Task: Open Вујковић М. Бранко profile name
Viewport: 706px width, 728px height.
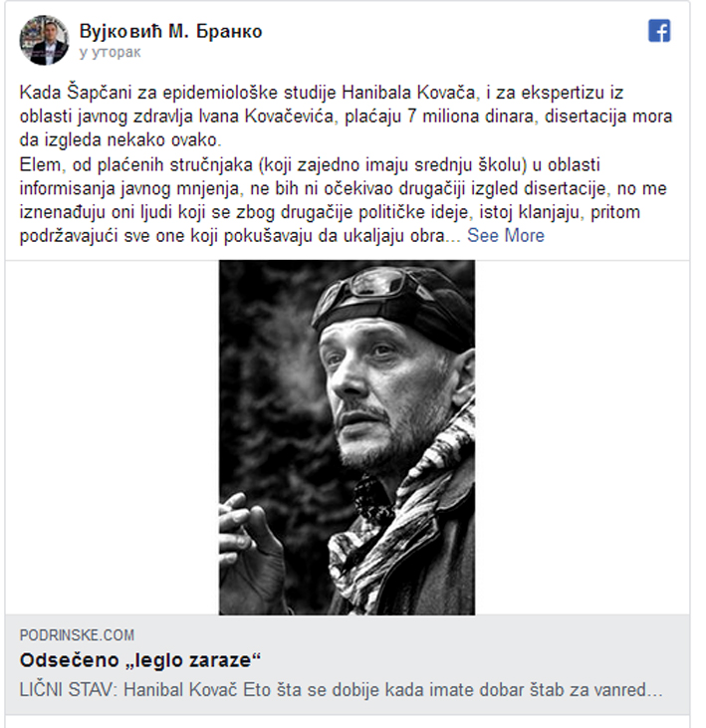Action: click(x=170, y=31)
